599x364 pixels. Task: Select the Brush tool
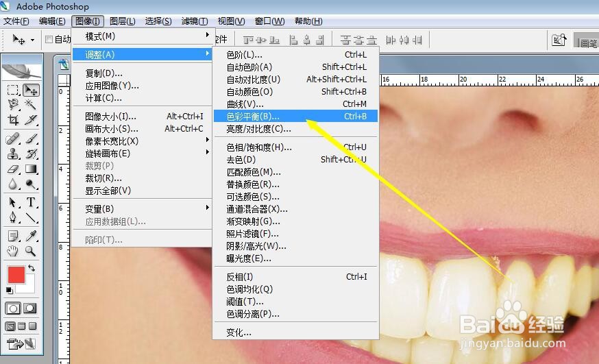coord(31,138)
